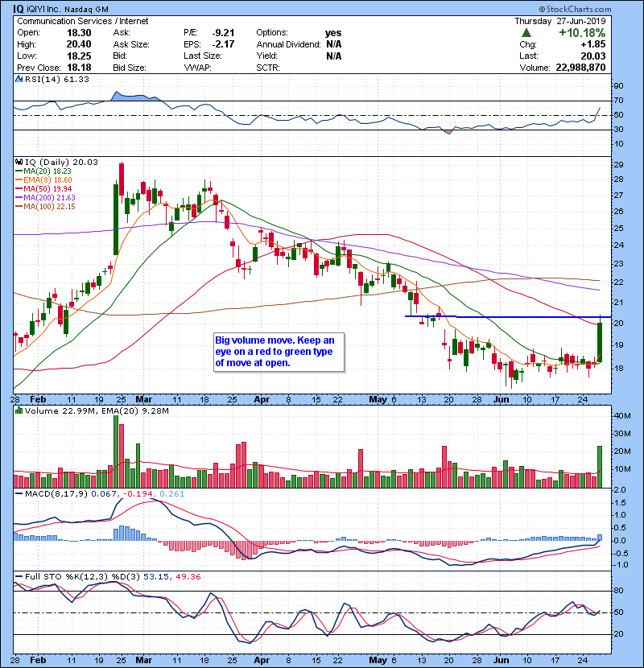Click the Mar label on the price chart axis
The height and width of the screenshot is (668, 644).
(143, 400)
